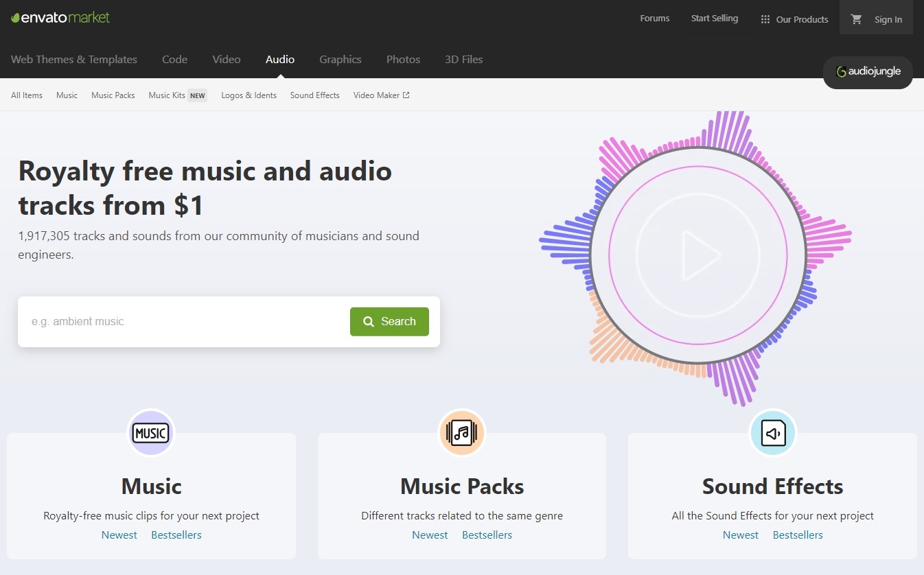Open the Web Themes & Templates menu
Image resolution: width=924 pixels, height=575 pixels.
[74, 60]
